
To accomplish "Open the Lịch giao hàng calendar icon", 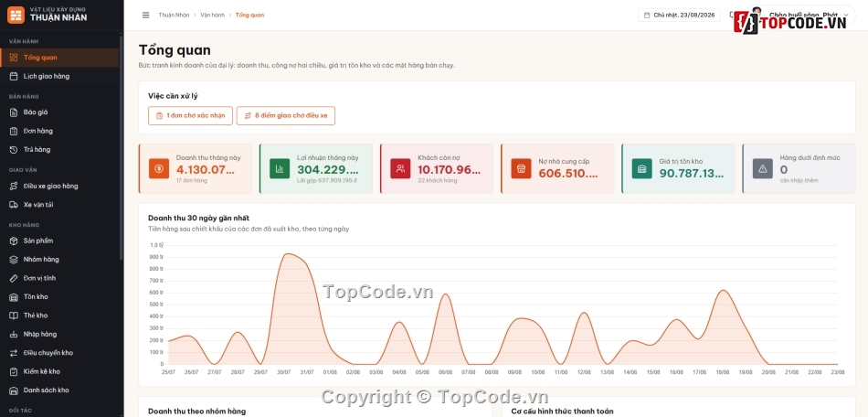I will click(14, 77).
